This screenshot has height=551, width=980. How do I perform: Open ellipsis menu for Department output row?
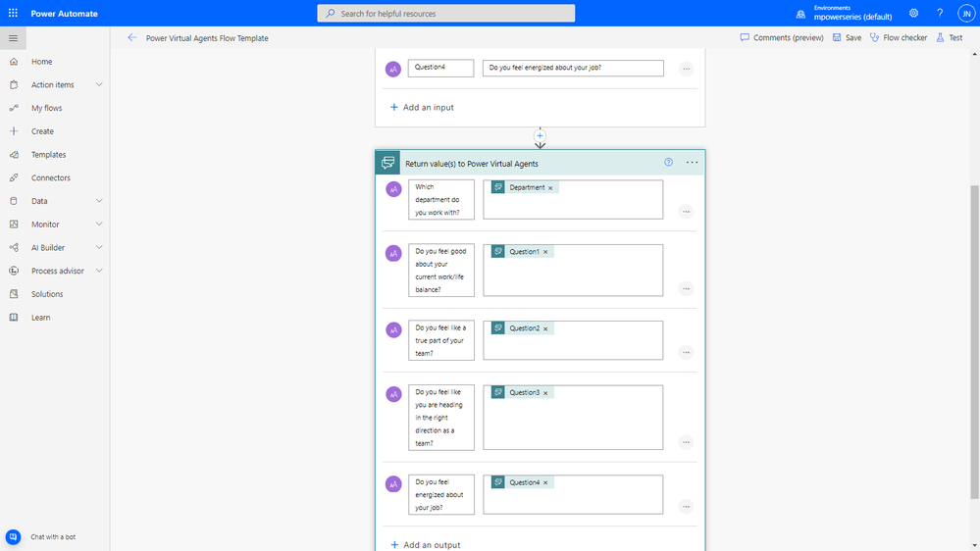pos(687,211)
